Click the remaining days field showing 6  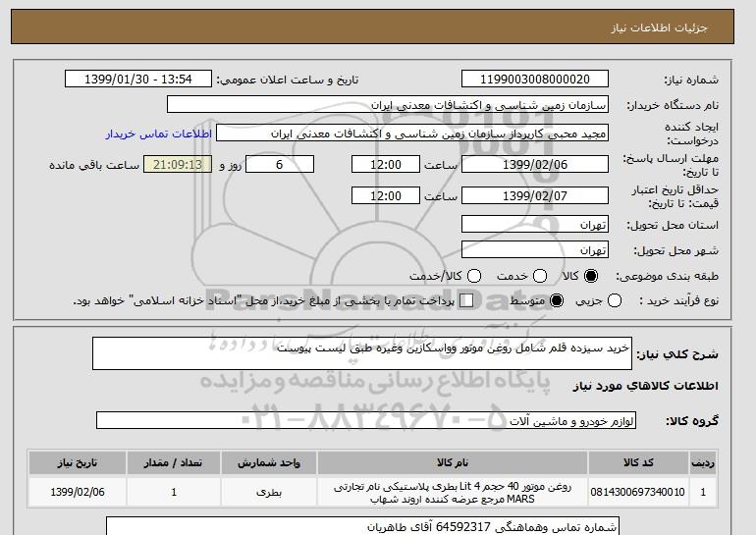pyautogui.click(x=280, y=164)
